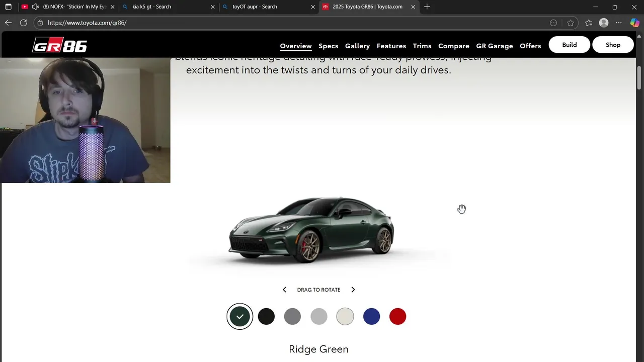Select the red color swatch
The height and width of the screenshot is (362, 644).
coord(397,316)
